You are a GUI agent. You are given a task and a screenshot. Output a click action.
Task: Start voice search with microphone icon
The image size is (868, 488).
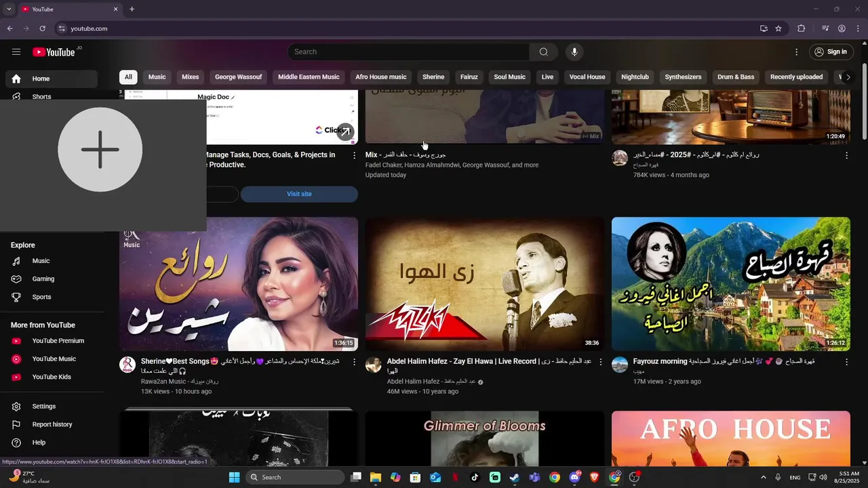coord(574,52)
